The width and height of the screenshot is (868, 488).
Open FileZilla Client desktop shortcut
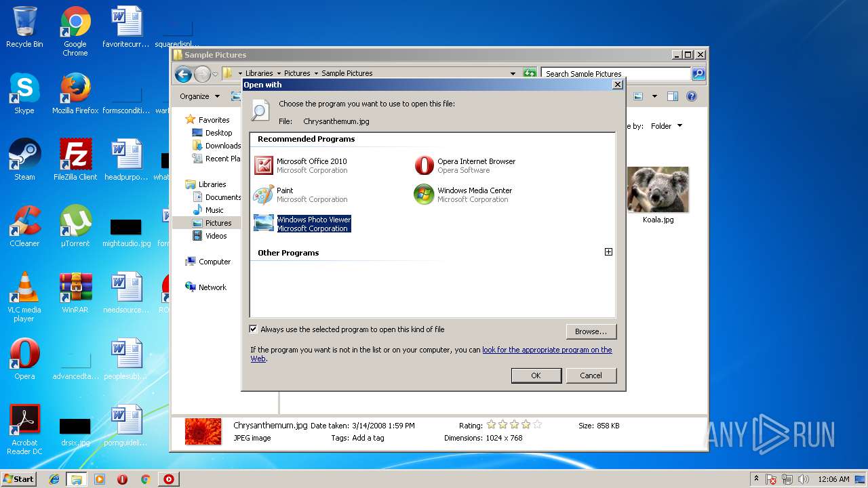75,160
